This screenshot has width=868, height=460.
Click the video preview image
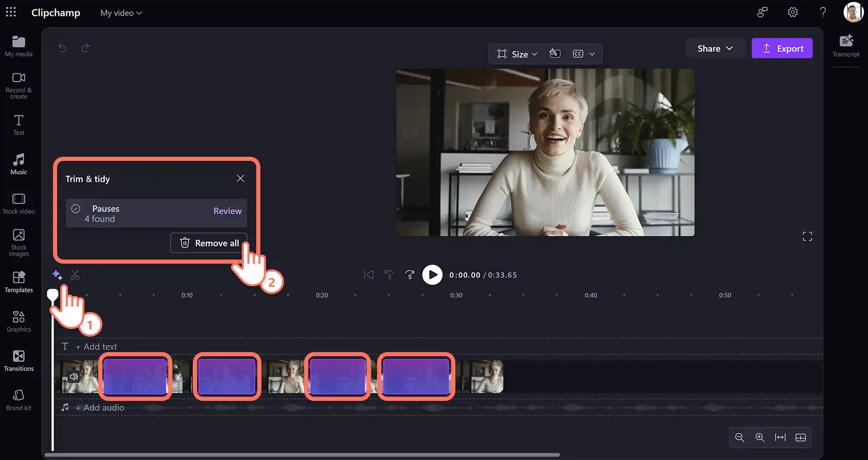coord(545,153)
